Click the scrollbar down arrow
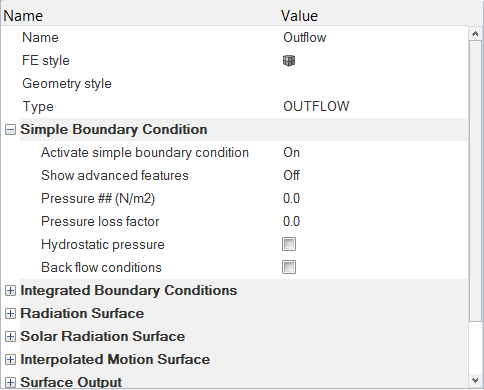Screen dimensions: 484x390 (x=476, y=380)
